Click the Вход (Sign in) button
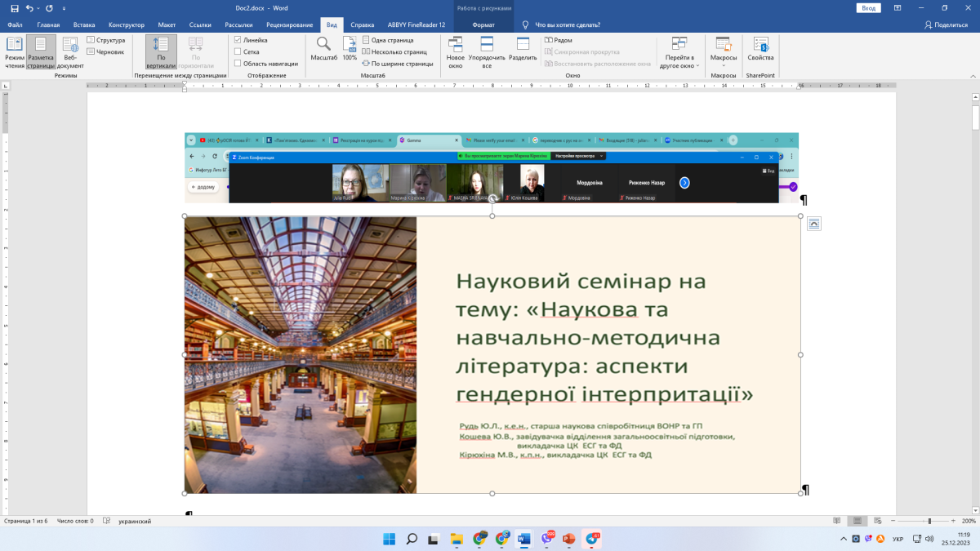 pos(868,8)
